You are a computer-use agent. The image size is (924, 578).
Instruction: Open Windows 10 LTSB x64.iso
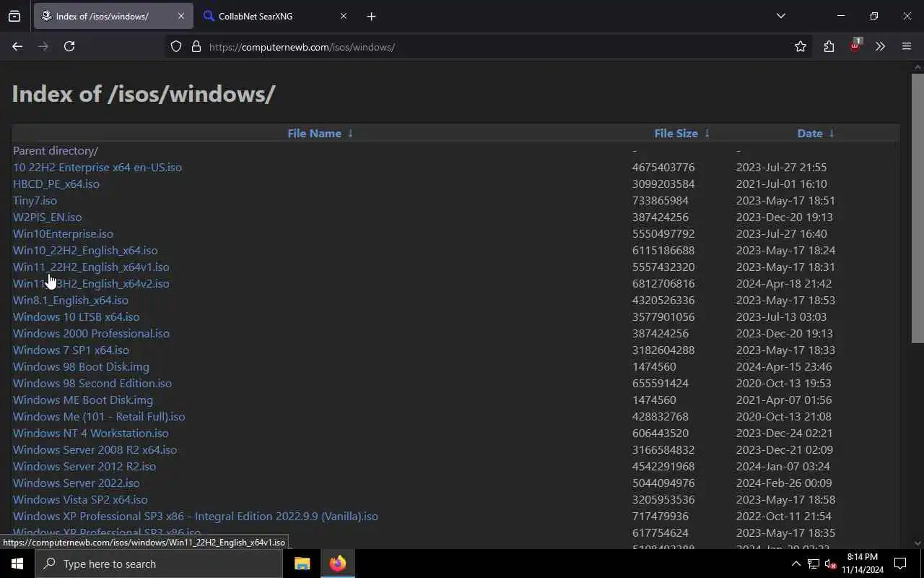[77, 316]
